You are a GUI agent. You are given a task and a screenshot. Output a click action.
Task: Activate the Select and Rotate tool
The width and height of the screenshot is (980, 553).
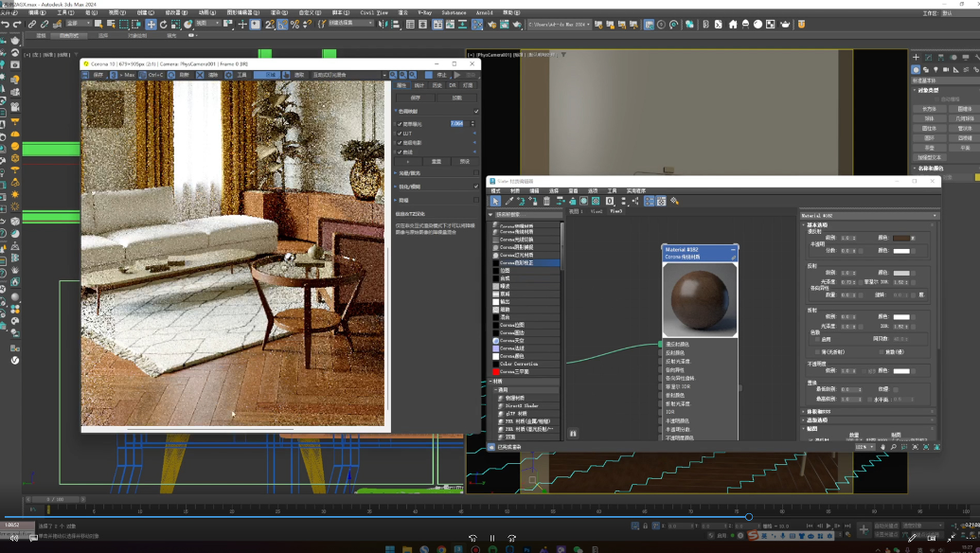click(x=163, y=25)
